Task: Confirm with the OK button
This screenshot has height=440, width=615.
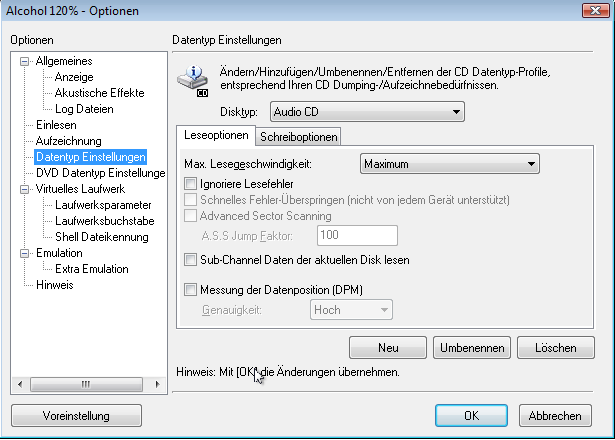Action: [471, 416]
